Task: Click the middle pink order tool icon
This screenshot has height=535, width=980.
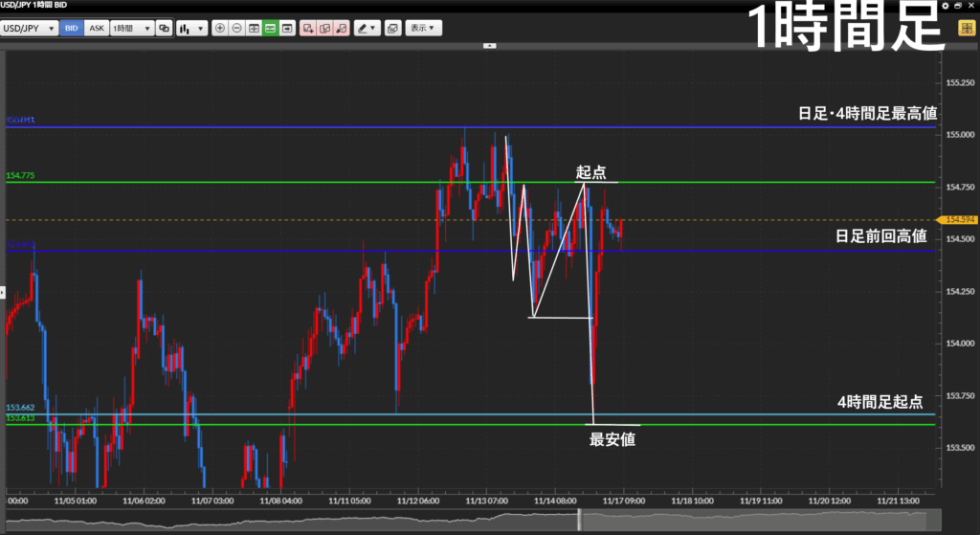Action: [324, 29]
